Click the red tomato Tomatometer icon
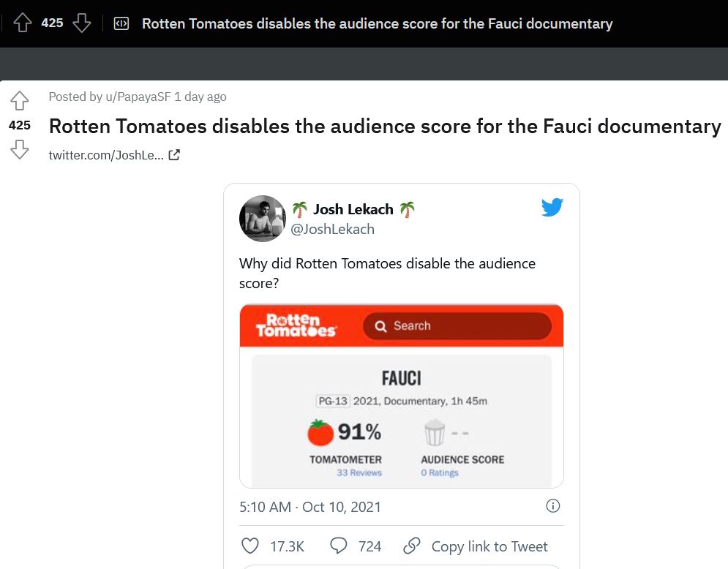728x569 pixels. tap(320, 433)
